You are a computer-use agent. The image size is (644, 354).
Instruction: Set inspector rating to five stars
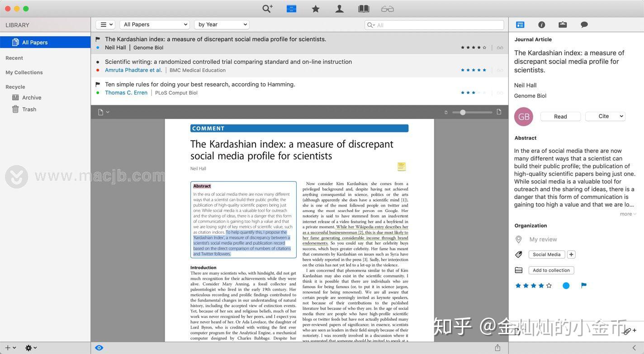(x=549, y=285)
